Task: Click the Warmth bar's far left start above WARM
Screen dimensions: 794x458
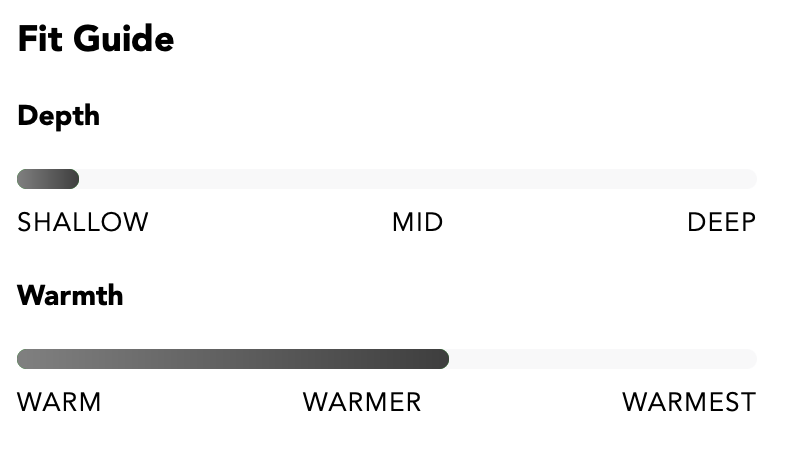Action: (x=24, y=359)
